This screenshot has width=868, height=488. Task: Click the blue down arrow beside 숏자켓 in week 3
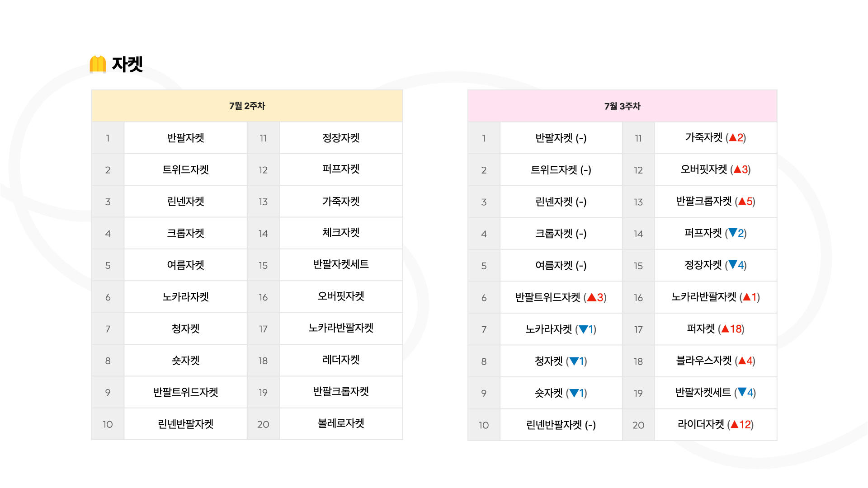tap(574, 393)
